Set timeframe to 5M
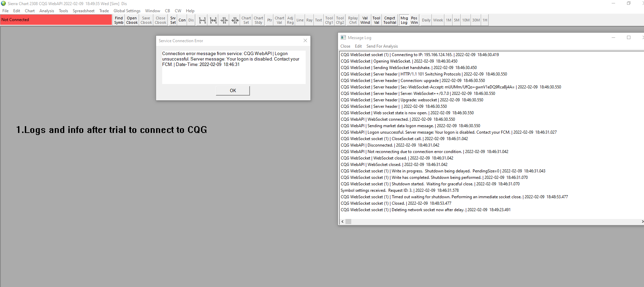The height and width of the screenshot is (287, 644). (x=457, y=20)
